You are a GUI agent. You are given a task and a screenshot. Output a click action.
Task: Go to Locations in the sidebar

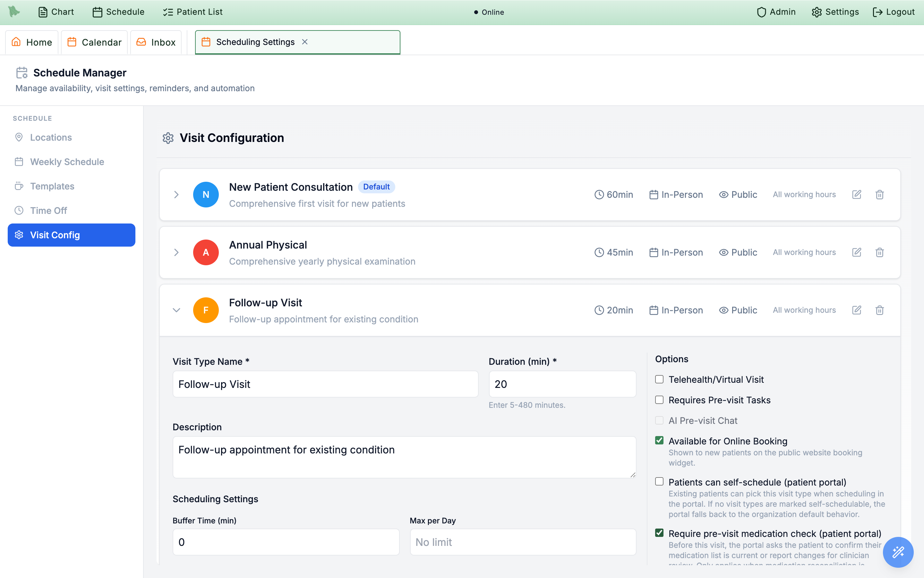72,137
